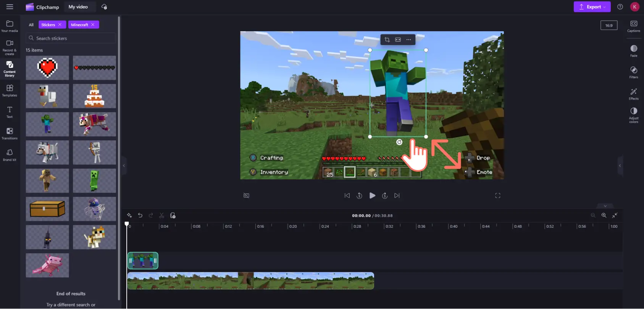Open the Text panel
This screenshot has height=309, width=644.
[10, 112]
